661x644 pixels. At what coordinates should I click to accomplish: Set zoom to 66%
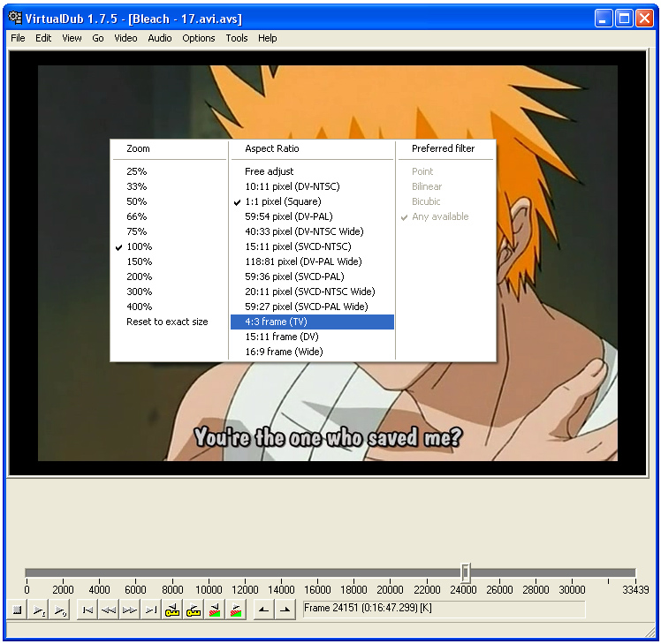pos(170,216)
